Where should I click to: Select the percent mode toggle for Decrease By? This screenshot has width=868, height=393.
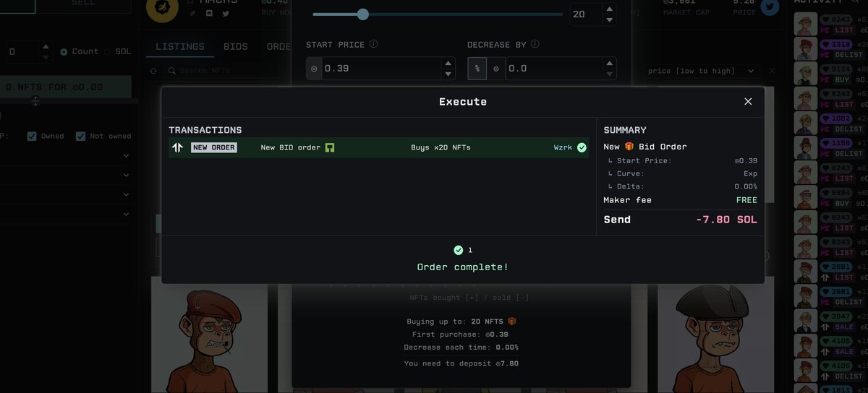tap(477, 69)
